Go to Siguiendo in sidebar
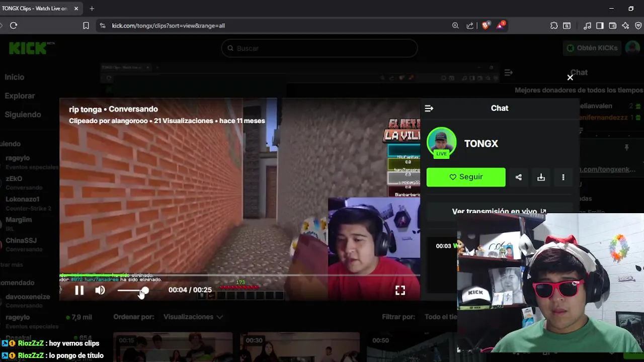The height and width of the screenshot is (362, 644). click(23, 114)
